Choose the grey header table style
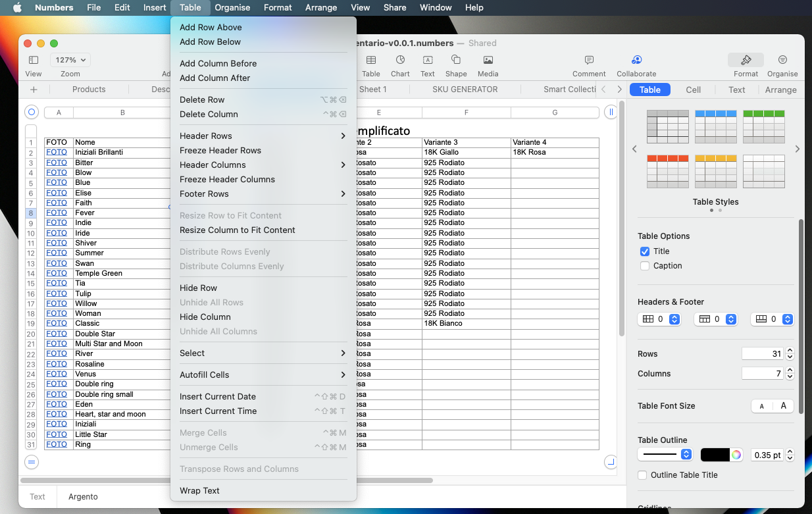This screenshot has height=514, width=812. tap(668, 126)
